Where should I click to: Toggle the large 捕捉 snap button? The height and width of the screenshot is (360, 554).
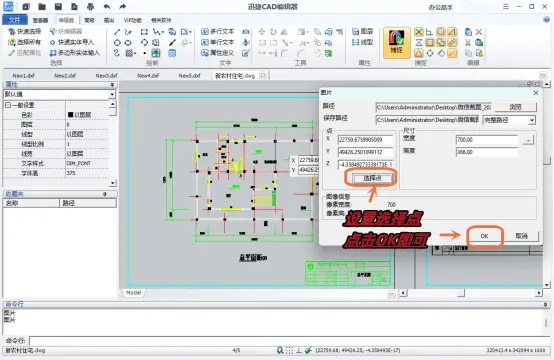tap(396, 42)
